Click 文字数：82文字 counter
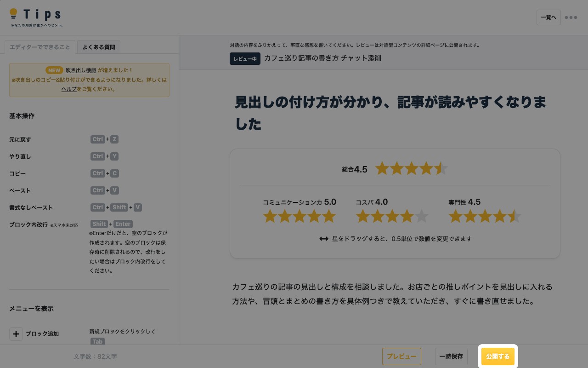Screen dimensions: 588x368 pyautogui.click(x=95, y=356)
